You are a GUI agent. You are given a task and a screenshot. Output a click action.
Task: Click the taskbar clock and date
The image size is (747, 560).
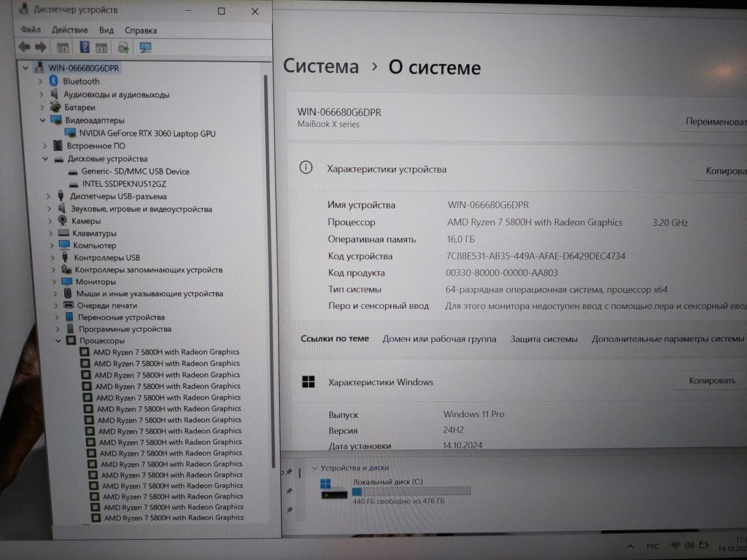pyautogui.click(x=733, y=544)
